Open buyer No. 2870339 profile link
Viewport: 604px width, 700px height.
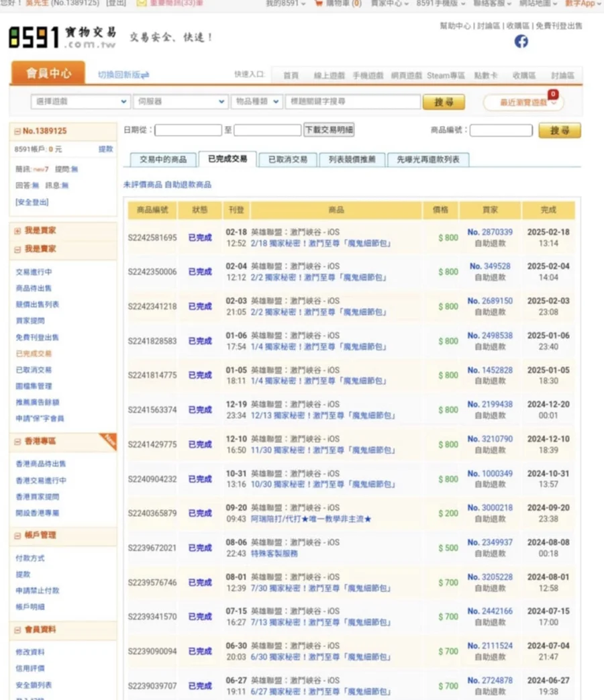tap(490, 232)
